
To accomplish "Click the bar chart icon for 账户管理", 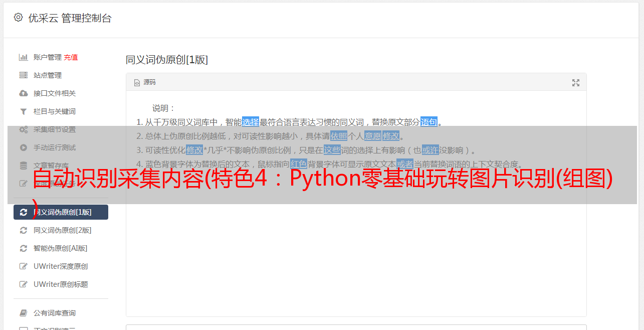I will click(x=23, y=57).
